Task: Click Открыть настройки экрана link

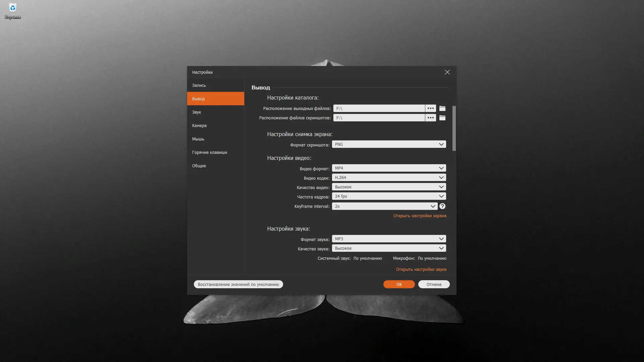Action: (x=420, y=216)
